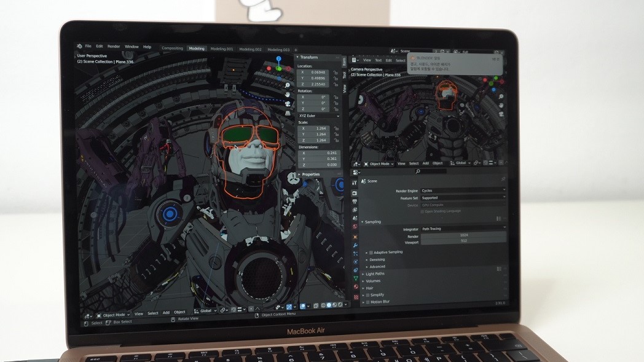
Task: Open the Render properties tab icon
Action: (355, 193)
